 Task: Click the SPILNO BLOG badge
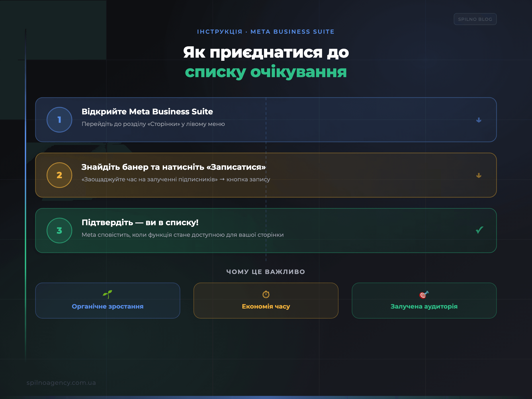click(x=475, y=19)
